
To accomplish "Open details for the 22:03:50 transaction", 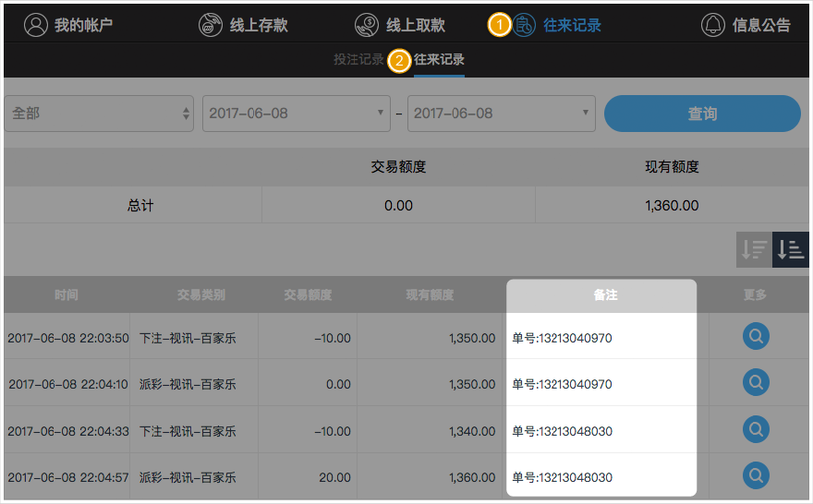I will coord(756,337).
